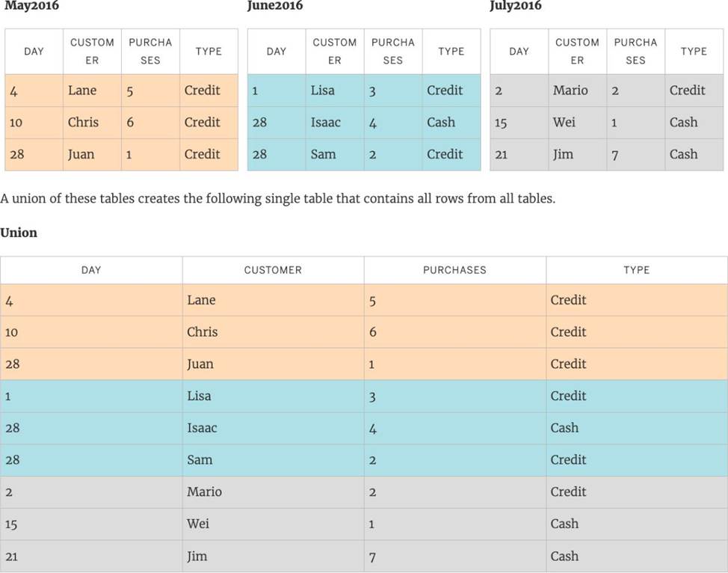Click the orange Juan row in Union table
The height and width of the screenshot is (573, 728).
(364, 364)
